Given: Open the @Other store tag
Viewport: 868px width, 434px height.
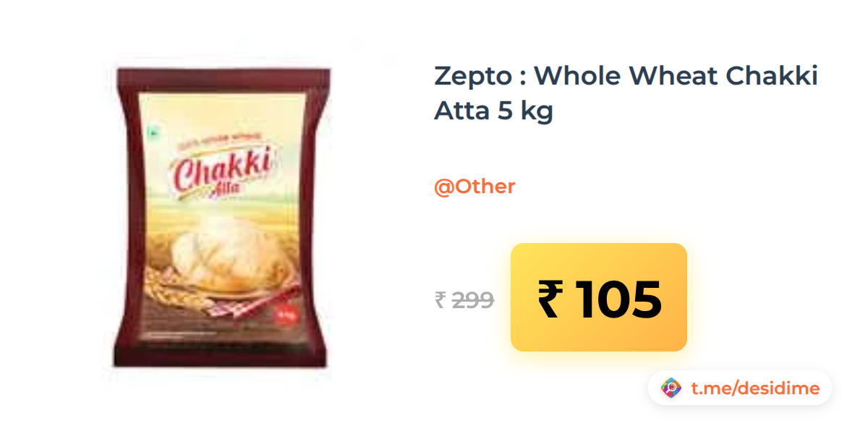Looking at the screenshot, I should (475, 187).
